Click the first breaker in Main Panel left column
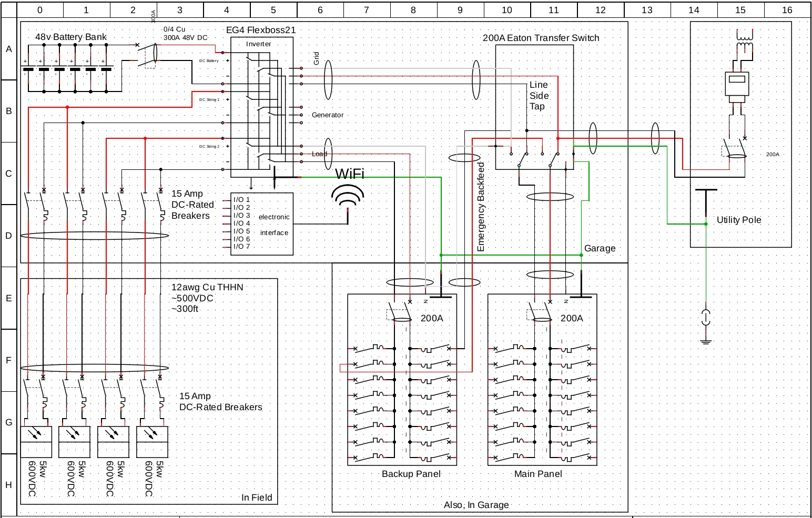Viewport: 812px width, 518px height. point(512,348)
